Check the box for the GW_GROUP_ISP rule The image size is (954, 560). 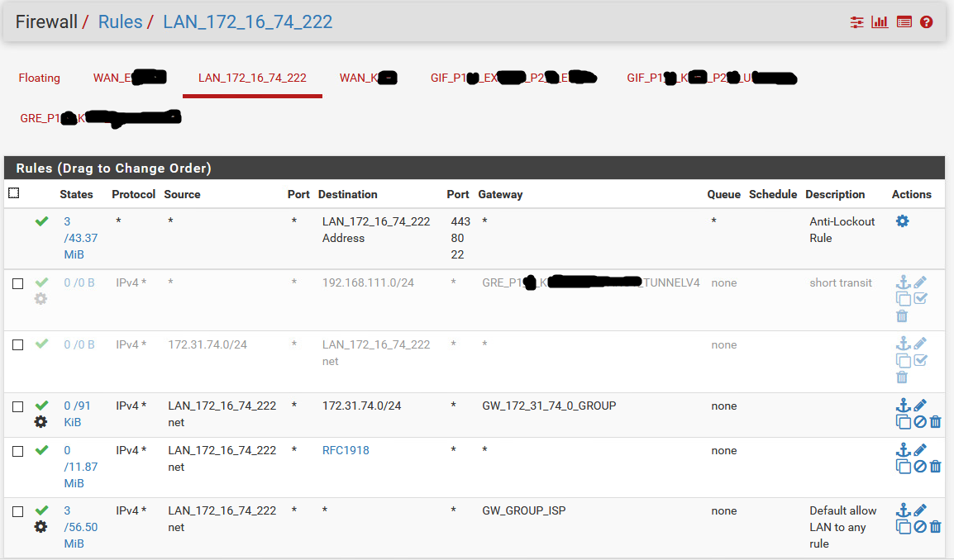point(17,511)
